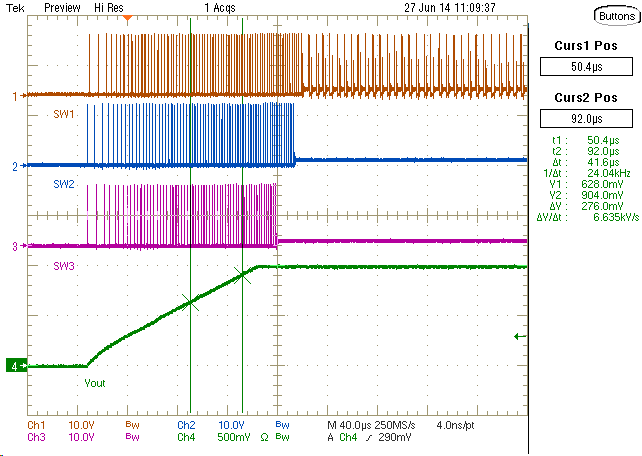Click the SW1 waveform label

(x=64, y=115)
